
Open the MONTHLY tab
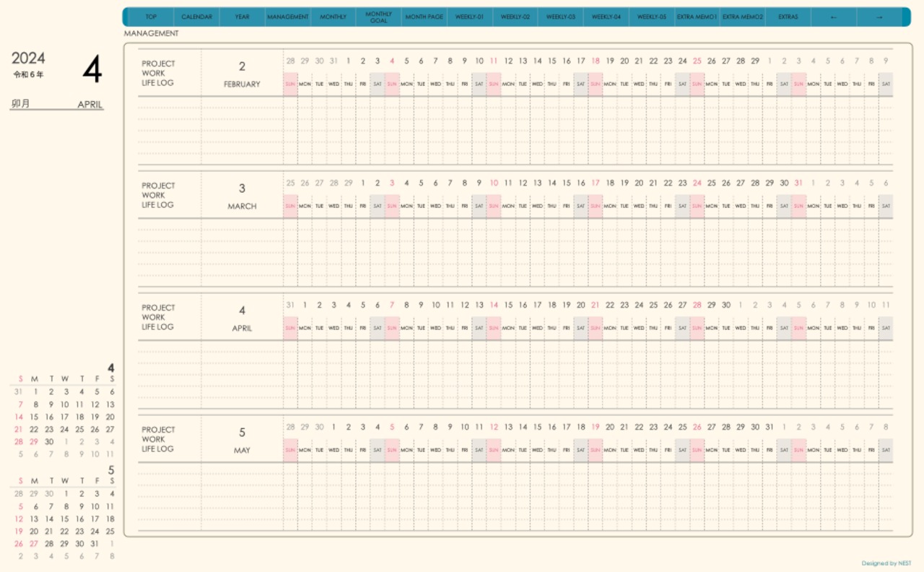[x=333, y=17]
